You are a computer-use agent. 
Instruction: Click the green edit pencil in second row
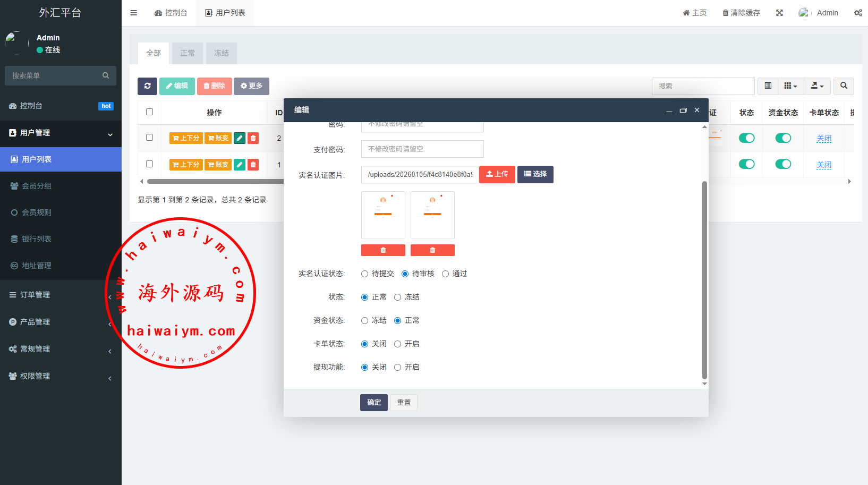(x=240, y=165)
